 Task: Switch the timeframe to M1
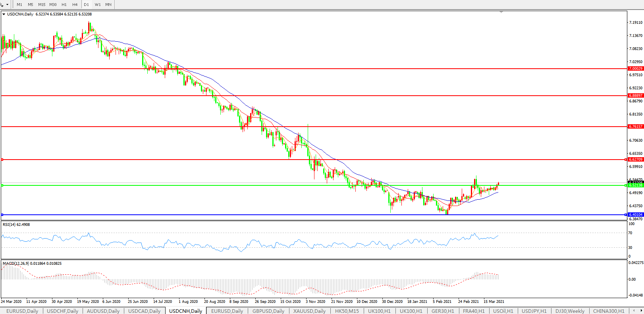click(19, 5)
